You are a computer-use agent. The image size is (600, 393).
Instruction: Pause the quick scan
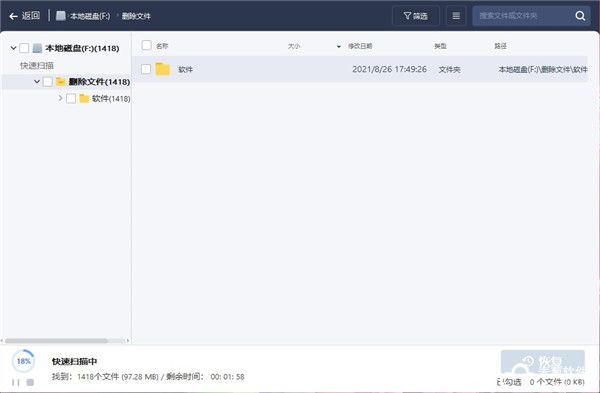click(x=16, y=382)
